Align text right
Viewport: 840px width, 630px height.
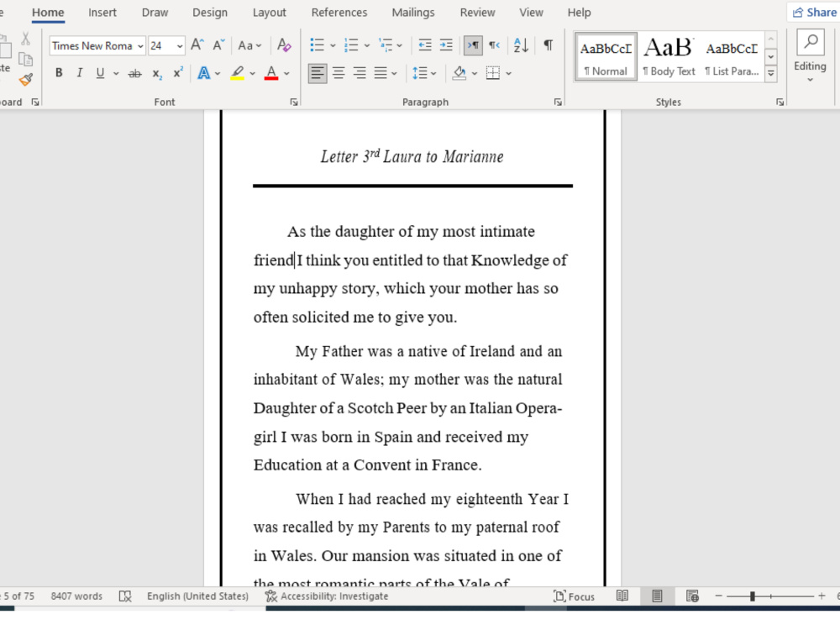[360, 73]
